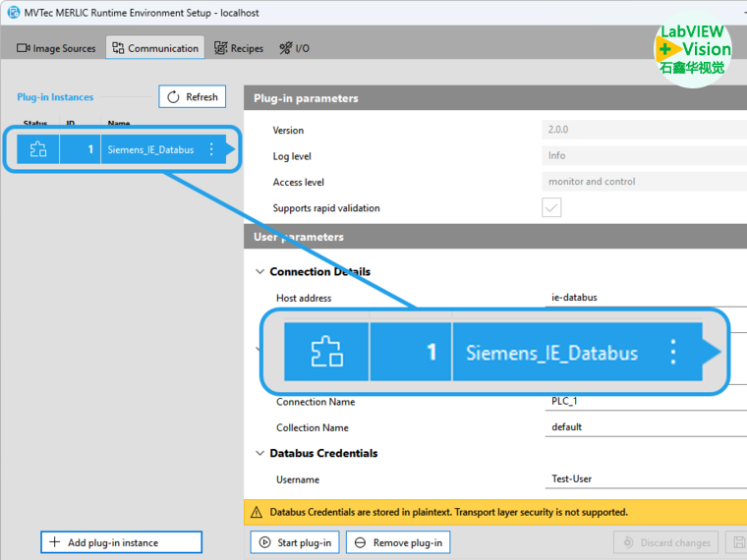747x560 pixels.
Task: Open the Siemens_IE_Databus three-dot menu
Action: 211,149
